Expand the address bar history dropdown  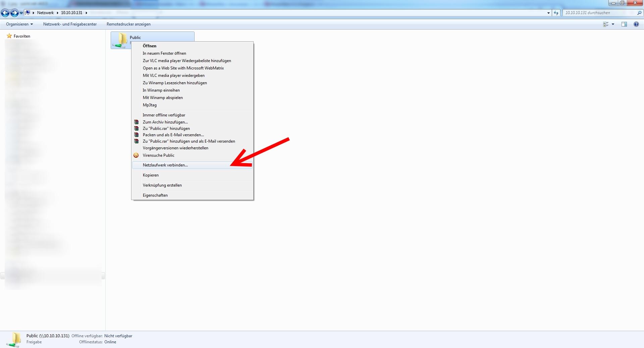coord(548,13)
